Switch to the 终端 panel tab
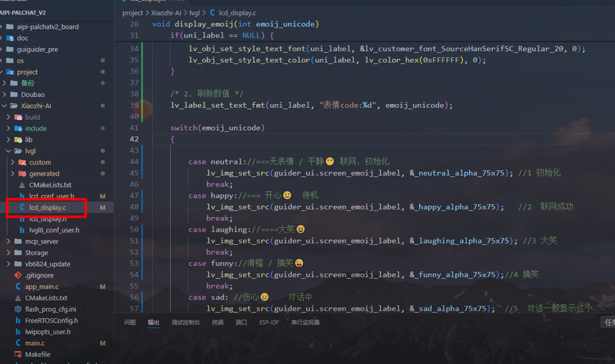Image resolution: width=615 pixels, height=364 pixels. click(x=218, y=323)
